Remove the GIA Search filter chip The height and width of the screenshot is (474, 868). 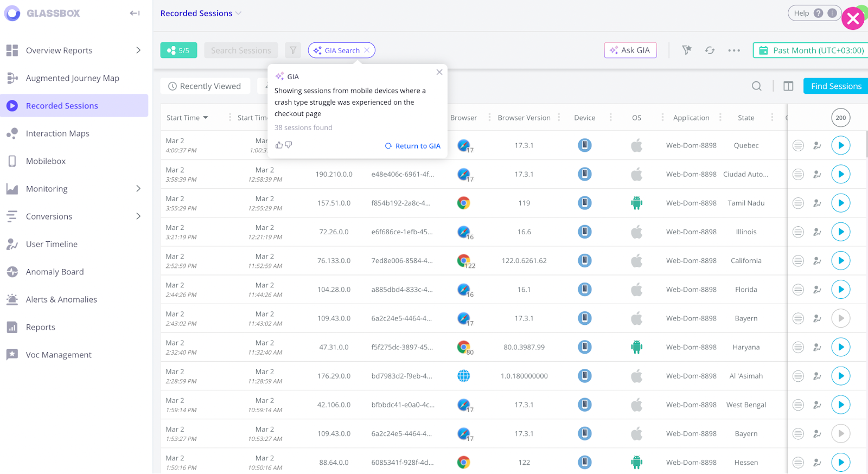click(x=367, y=50)
